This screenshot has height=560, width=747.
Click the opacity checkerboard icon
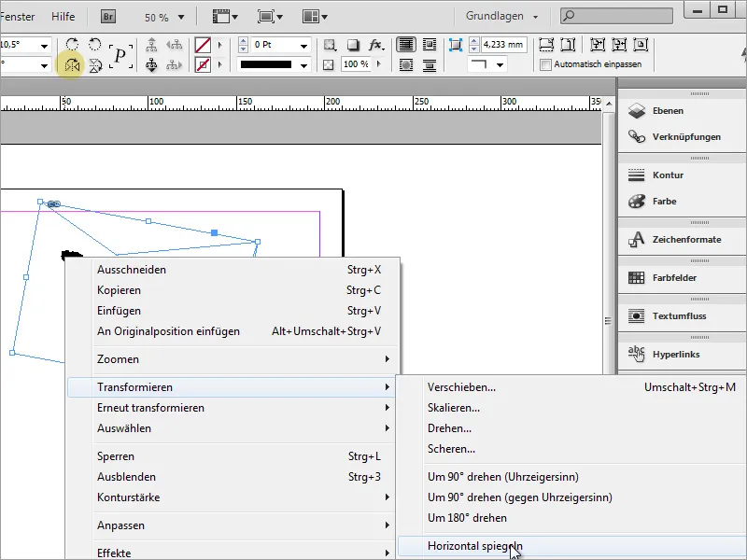[329, 64]
